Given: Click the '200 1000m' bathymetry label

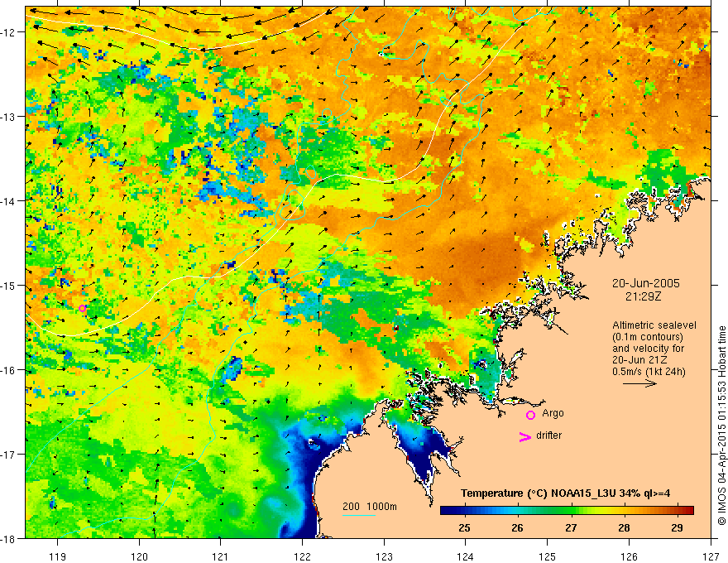Looking at the screenshot, I should pyautogui.click(x=370, y=507).
